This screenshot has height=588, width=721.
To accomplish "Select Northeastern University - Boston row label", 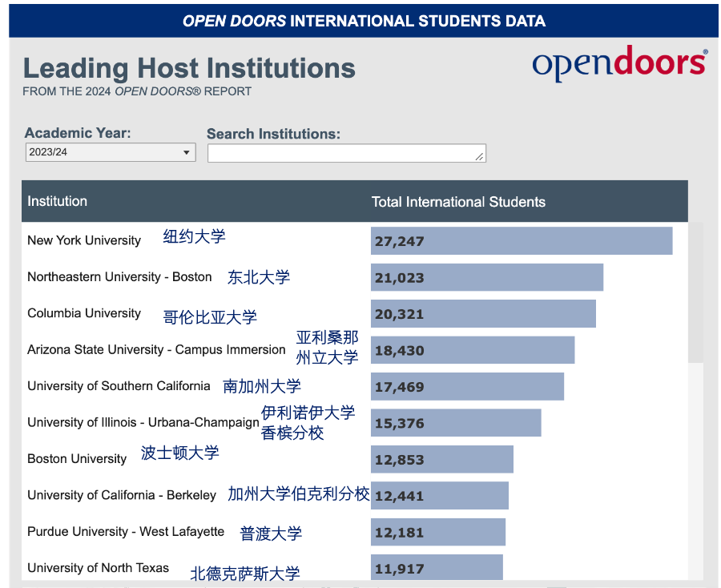I will (119, 276).
